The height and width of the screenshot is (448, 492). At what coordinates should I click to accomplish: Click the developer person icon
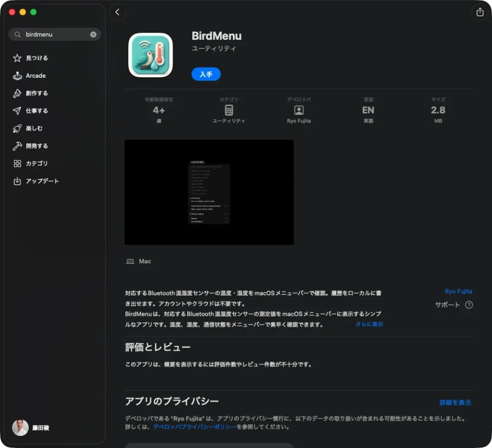tap(299, 110)
